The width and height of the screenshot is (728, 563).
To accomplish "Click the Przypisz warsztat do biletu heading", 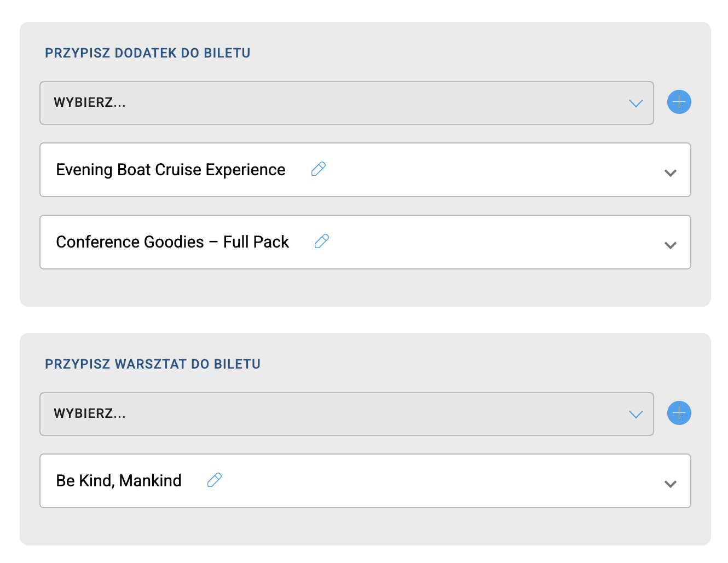I will (x=152, y=364).
